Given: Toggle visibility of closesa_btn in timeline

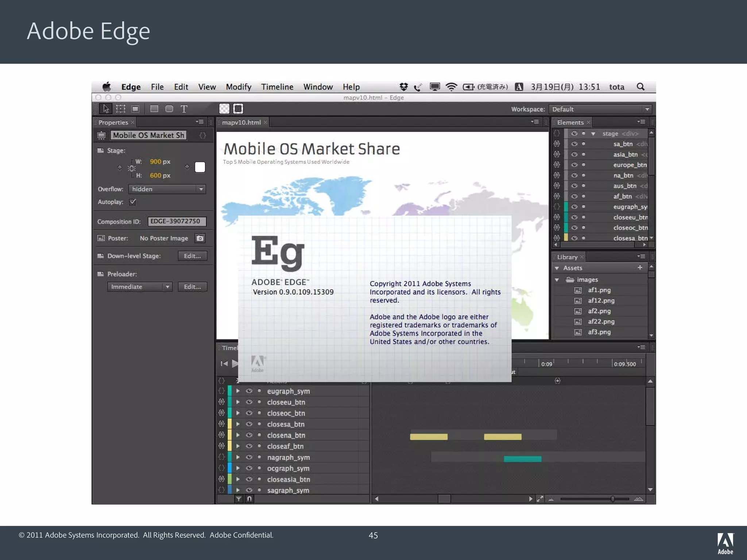Looking at the screenshot, I should (x=249, y=424).
